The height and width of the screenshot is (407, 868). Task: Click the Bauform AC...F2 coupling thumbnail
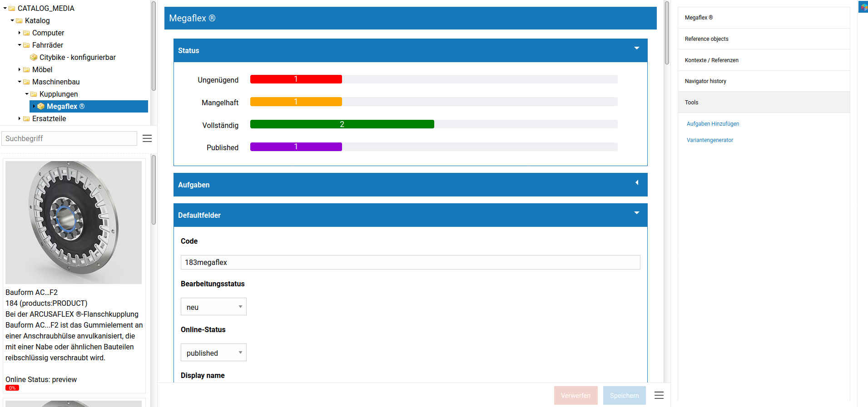(x=74, y=222)
